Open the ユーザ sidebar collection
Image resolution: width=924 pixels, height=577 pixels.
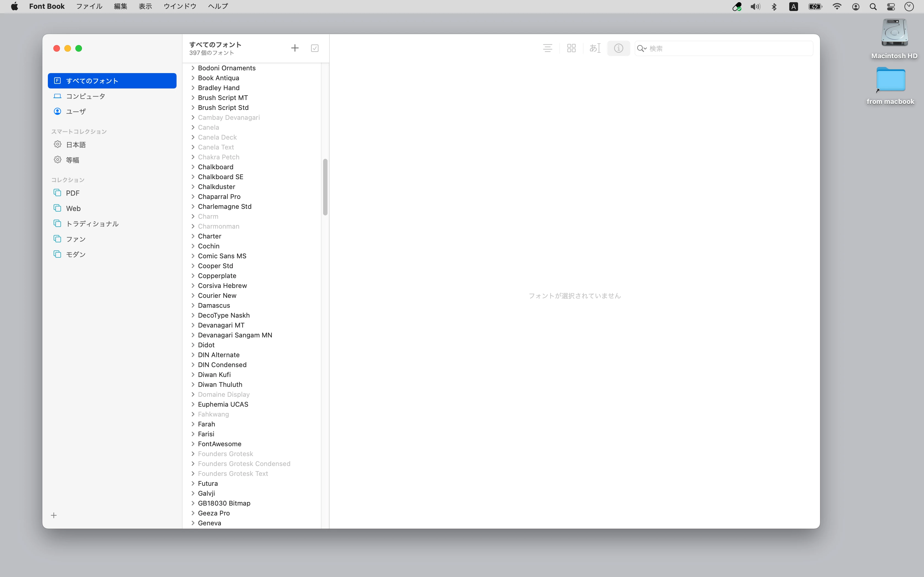(x=76, y=112)
